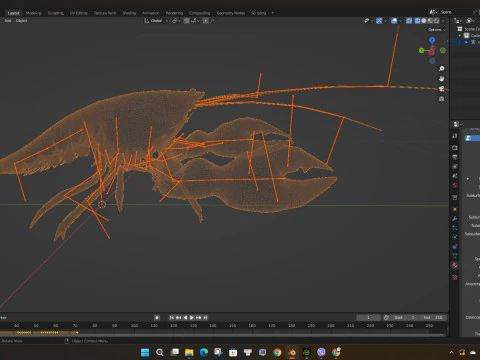This screenshot has height=360, width=480.
Task: Select Scene Collection in outliner
Action: (x=470, y=29)
